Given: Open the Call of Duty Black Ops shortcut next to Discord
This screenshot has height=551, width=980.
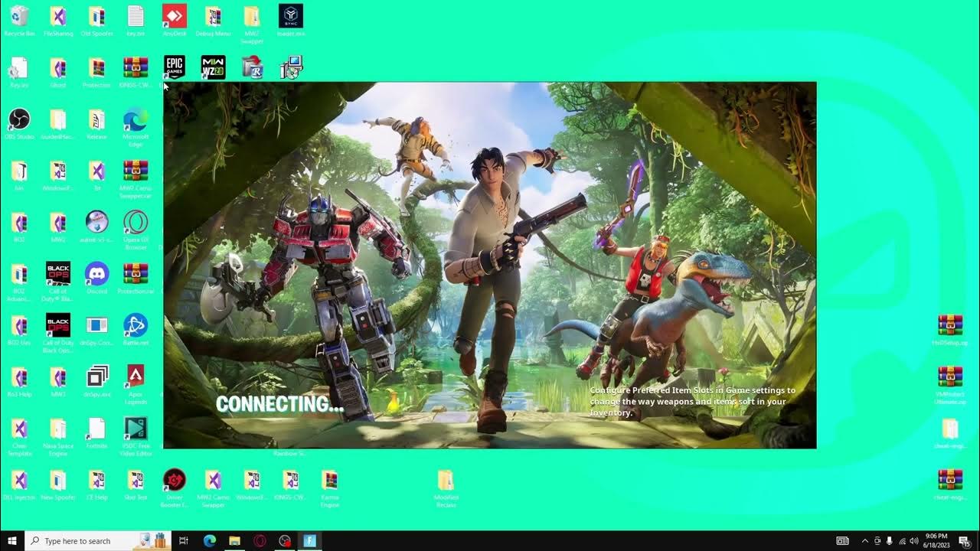Looking at the screenshot, I should (58, 280).
